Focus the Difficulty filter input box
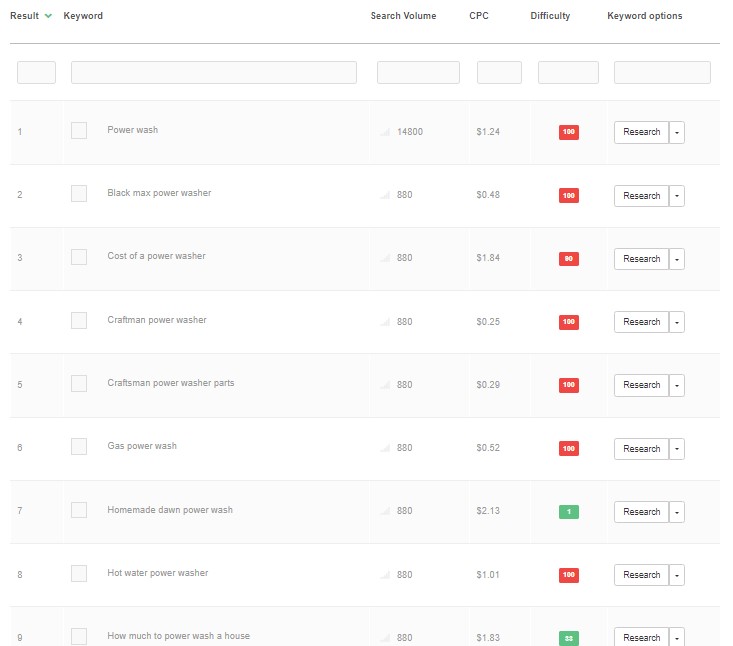Image resolution: width=733 pixels, height=646 pixels. tap(568, 73)
